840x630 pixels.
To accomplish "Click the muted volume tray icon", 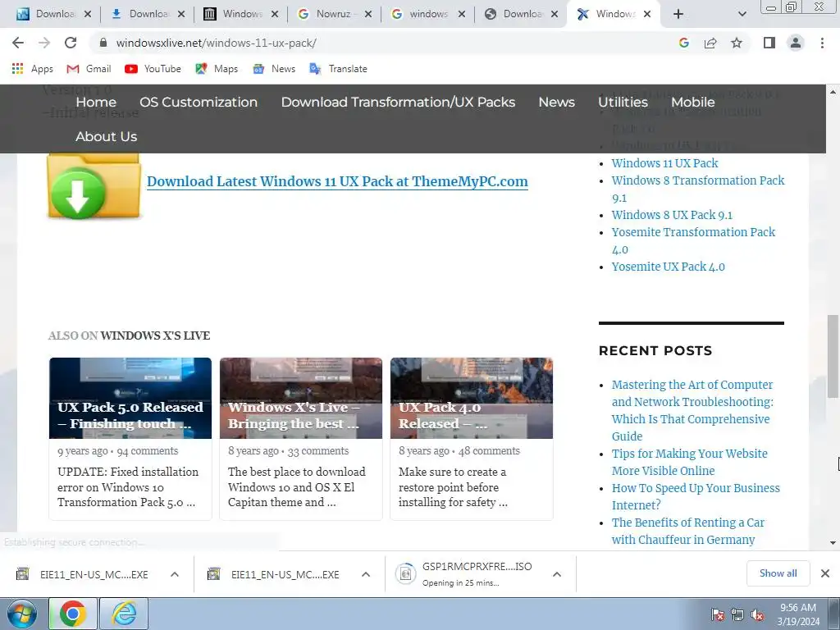I will [x=757, y=614].
